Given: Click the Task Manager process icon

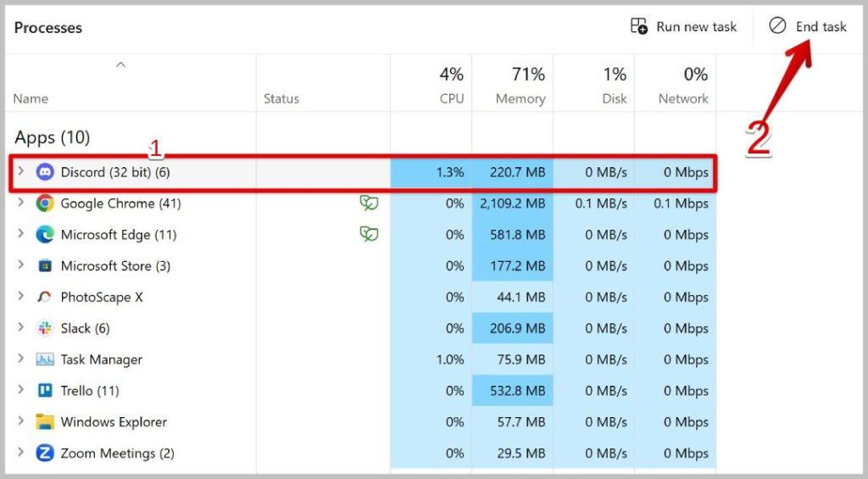Looking at the screenshot, I should pyautogui.click(x=45, y=359).
